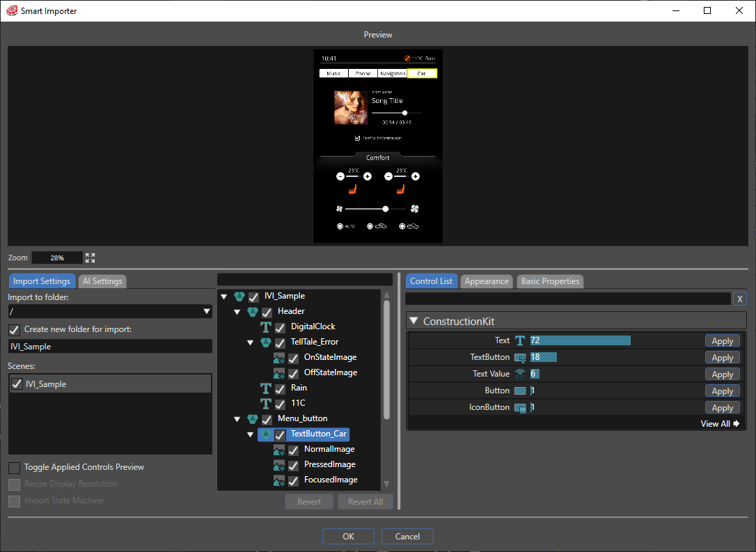Screen dimensions: 756x552
Task: Click the TextButton count bar showing 18
Action: (x=544, y=357)
